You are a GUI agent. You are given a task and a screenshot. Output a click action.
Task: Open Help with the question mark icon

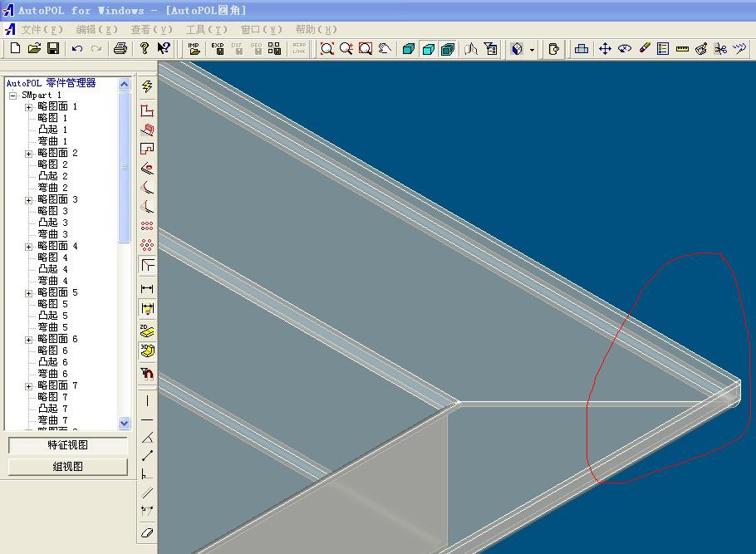click(144, 48)
